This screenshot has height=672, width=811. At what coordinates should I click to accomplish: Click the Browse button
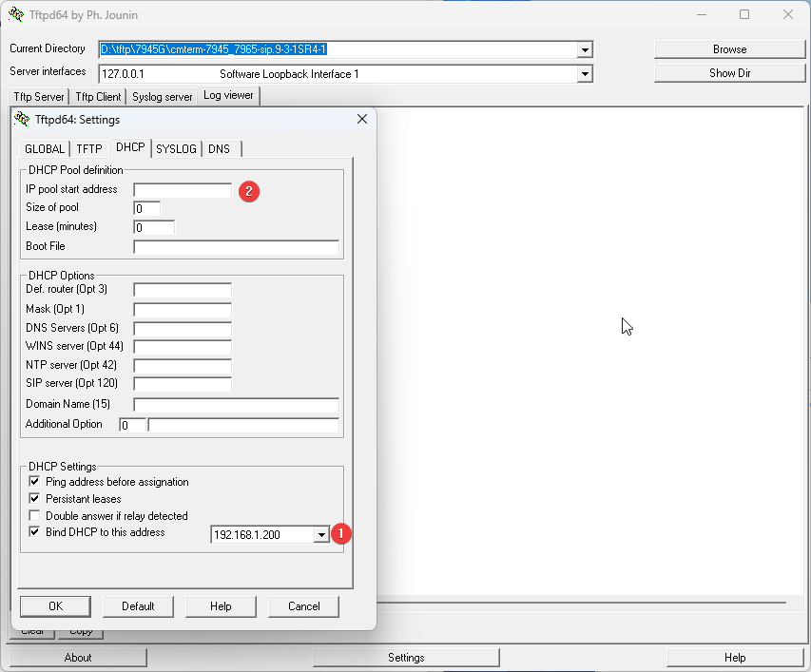pos(729,49)
